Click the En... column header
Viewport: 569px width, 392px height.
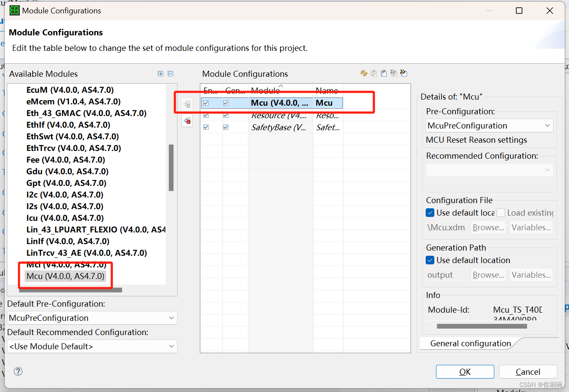click(x=211, y=90)
